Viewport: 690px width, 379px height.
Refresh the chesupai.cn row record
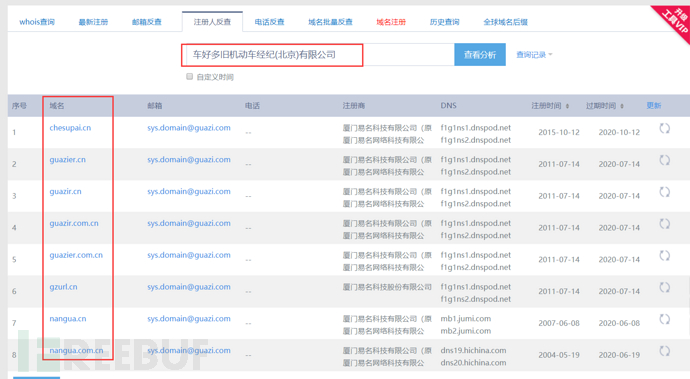(664, 129)
